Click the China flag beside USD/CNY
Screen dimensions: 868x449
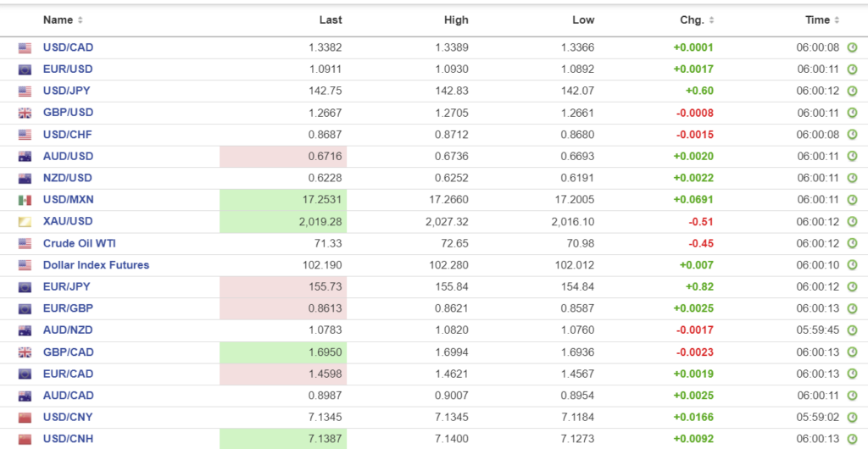tap(25, 417)
